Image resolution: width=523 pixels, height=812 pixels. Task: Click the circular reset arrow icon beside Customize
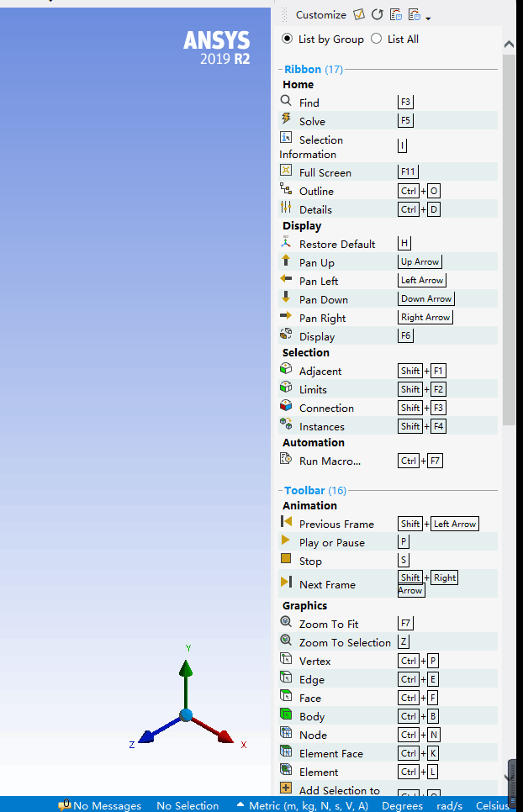point(378,14)
